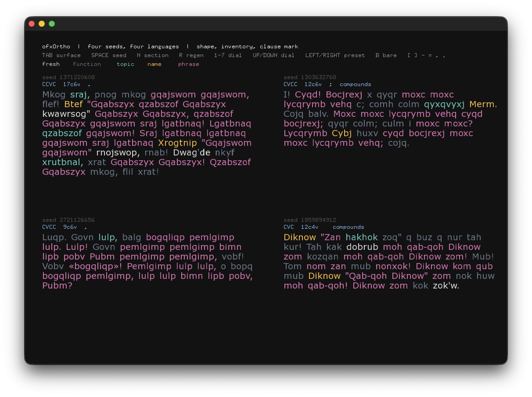Image resolution: width=532 pixels, height=397 pixels.
Task: Click the 'topic' legend label
Action: 125,64
